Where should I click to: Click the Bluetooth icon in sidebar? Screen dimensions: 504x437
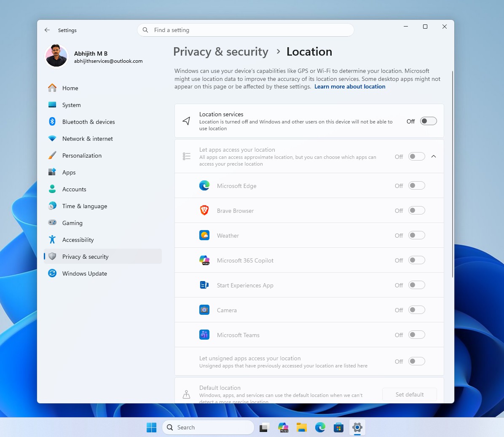tap(52, 121)
